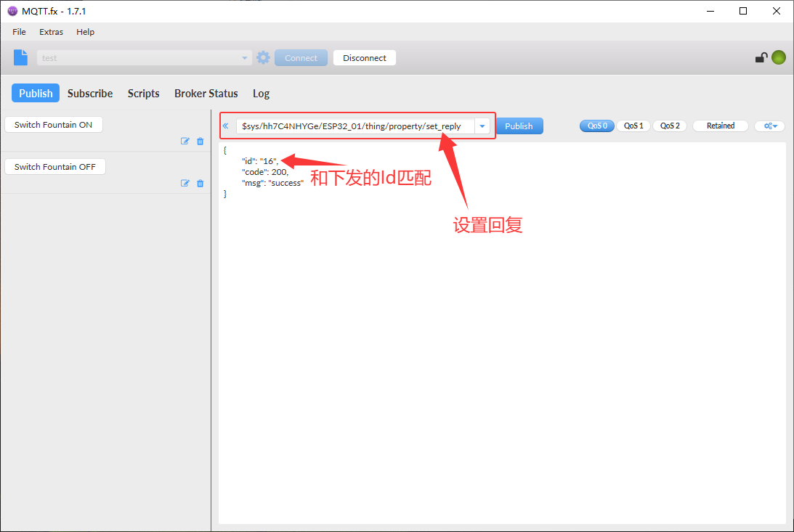794x532 pixels.
Task: Load the Switch Fountain ON message
Action: click(54, 125)
